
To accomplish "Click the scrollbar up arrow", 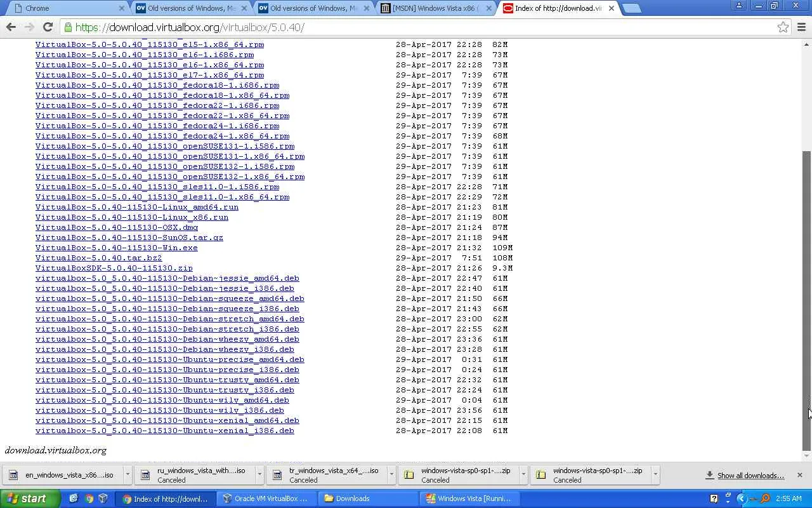I will [x=807, y=44].
